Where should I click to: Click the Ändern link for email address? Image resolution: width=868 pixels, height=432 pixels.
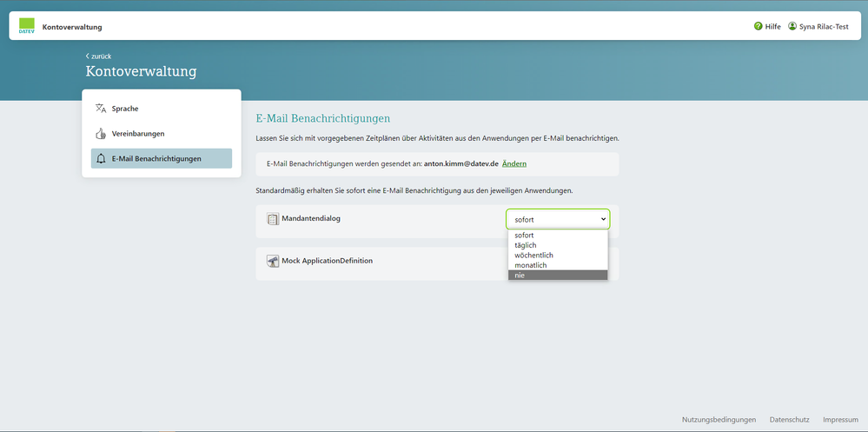coord(514,164)
